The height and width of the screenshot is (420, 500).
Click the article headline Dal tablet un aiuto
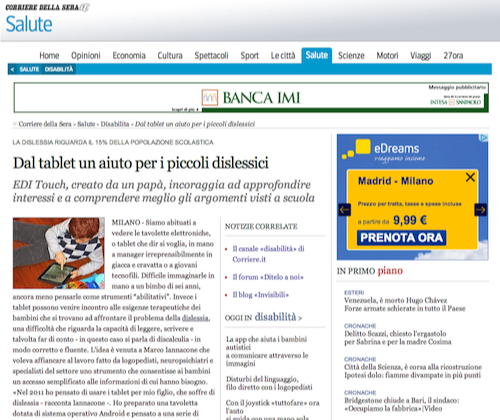[x=141, y=163]
